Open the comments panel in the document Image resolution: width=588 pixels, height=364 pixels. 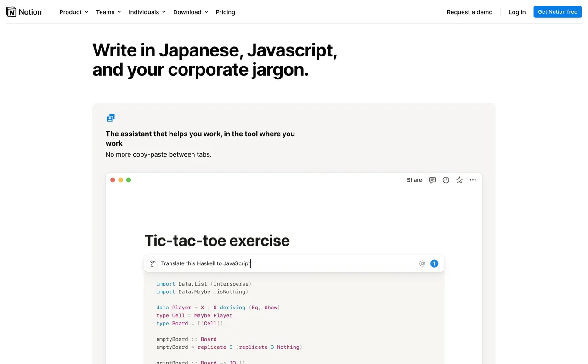432,180
